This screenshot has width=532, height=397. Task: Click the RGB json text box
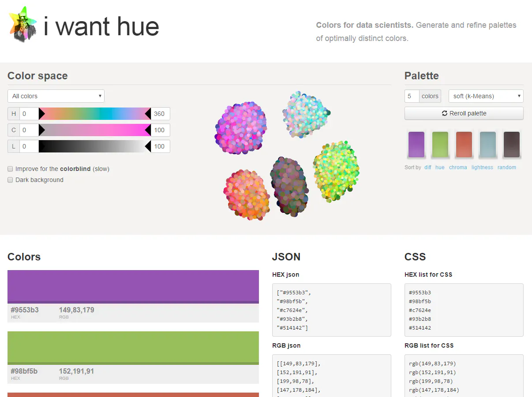coord(332,375)
